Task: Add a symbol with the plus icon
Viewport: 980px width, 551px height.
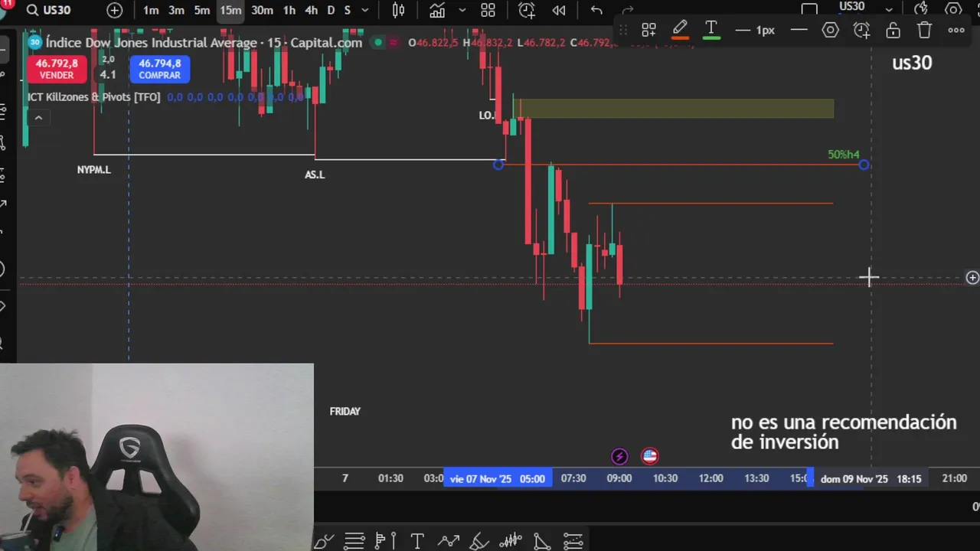Action: [115, 10]
